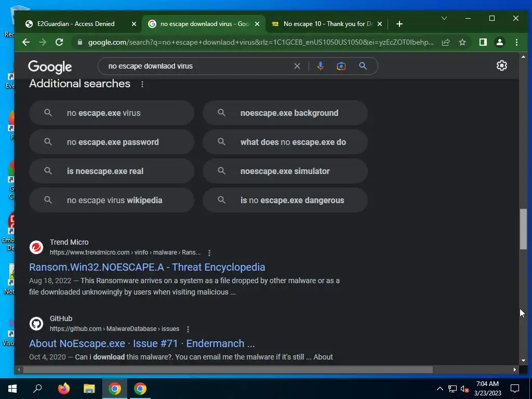
Task: Select 'is noescape.exe real' suggestion
Action: 112,171
